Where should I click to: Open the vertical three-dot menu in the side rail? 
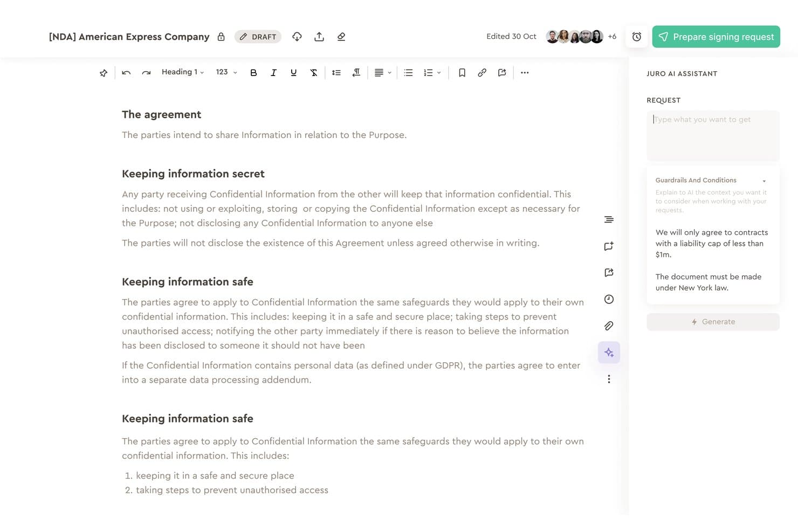point(609,379)
